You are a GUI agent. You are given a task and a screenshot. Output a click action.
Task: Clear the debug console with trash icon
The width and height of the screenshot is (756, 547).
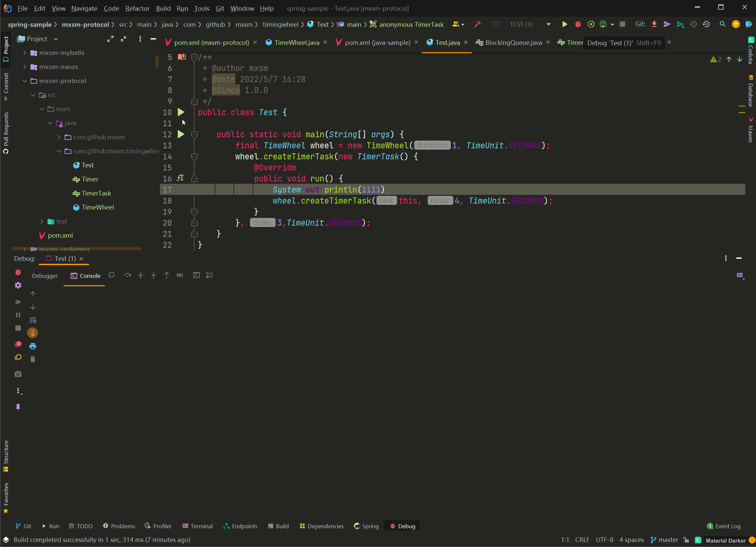(33, 359)
